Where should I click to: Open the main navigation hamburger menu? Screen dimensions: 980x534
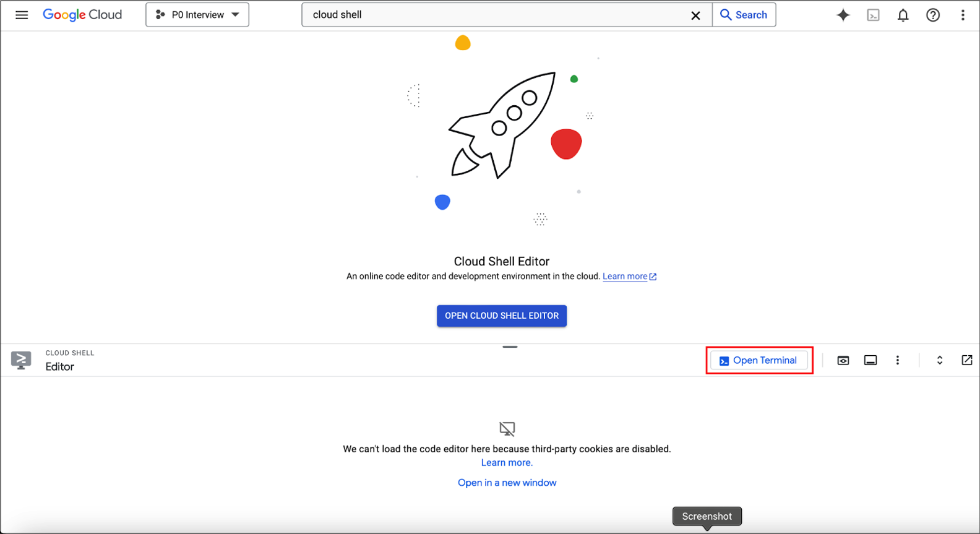coord(22,15)
